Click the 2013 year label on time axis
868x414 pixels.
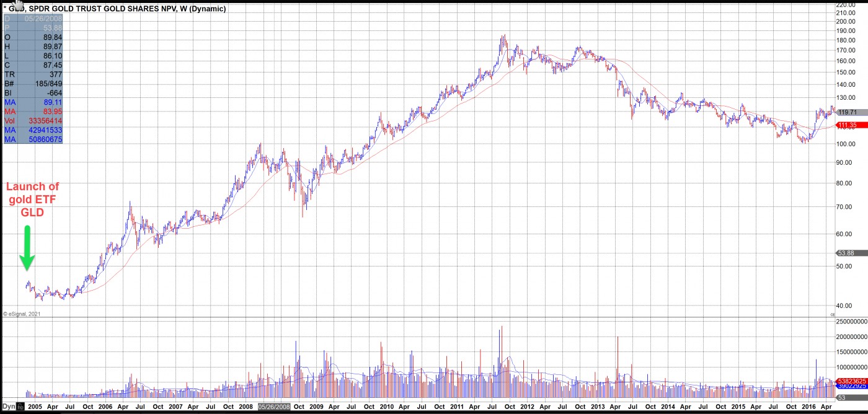(598, 407)
